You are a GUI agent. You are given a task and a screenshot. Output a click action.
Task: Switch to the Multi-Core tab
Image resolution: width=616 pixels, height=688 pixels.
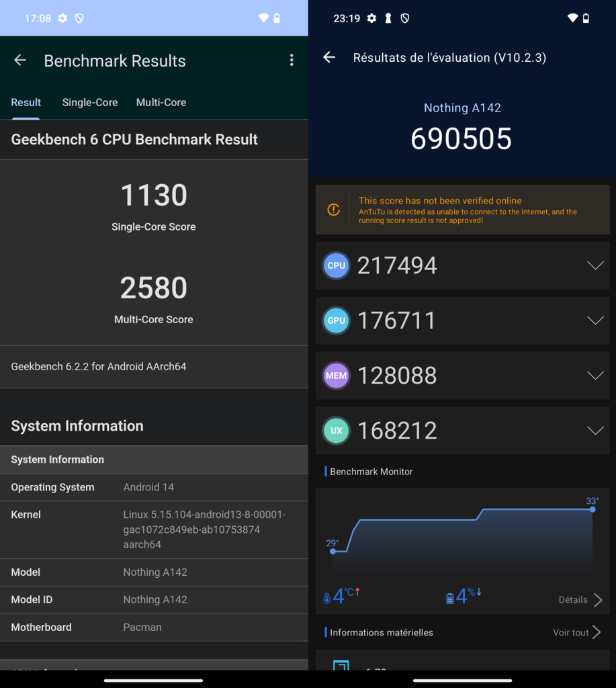161,102
